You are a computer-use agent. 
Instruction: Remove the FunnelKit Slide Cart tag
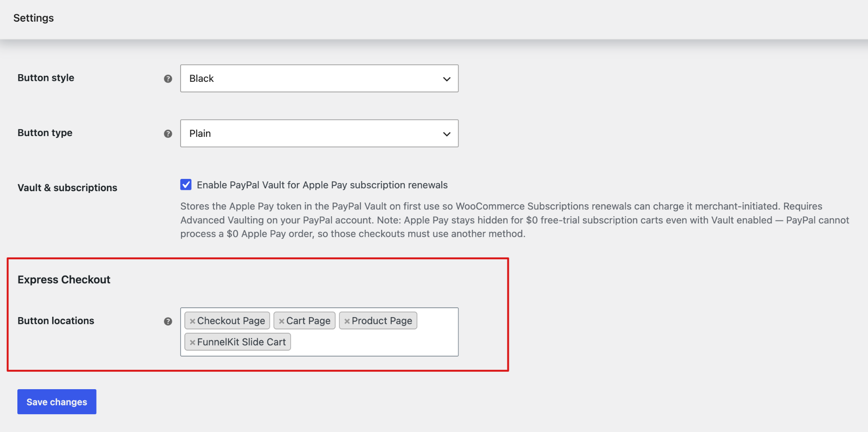(192, 343)
